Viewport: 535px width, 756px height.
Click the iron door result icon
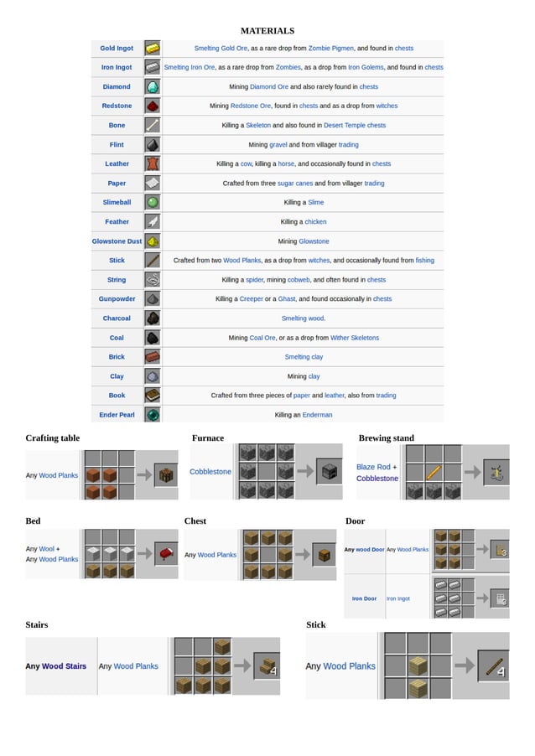click(x=500, y=598)
